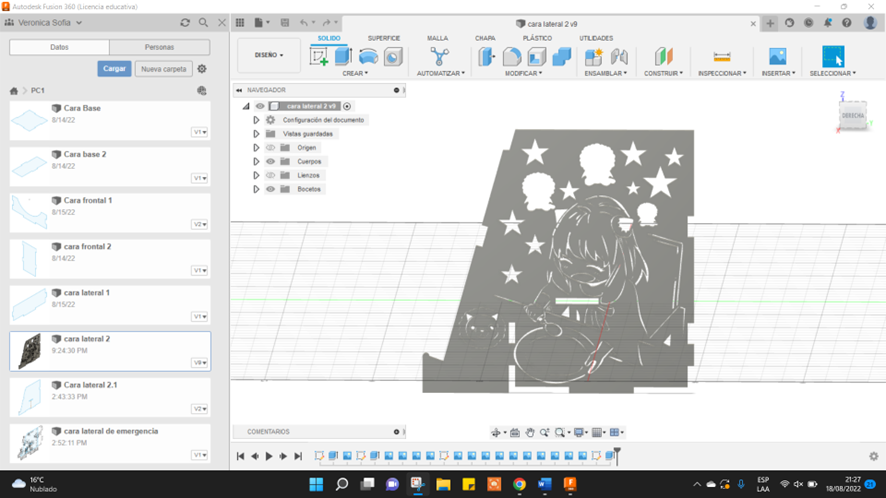Select the New Component tool
The image size is (886, 498).
tap(593, 57)
